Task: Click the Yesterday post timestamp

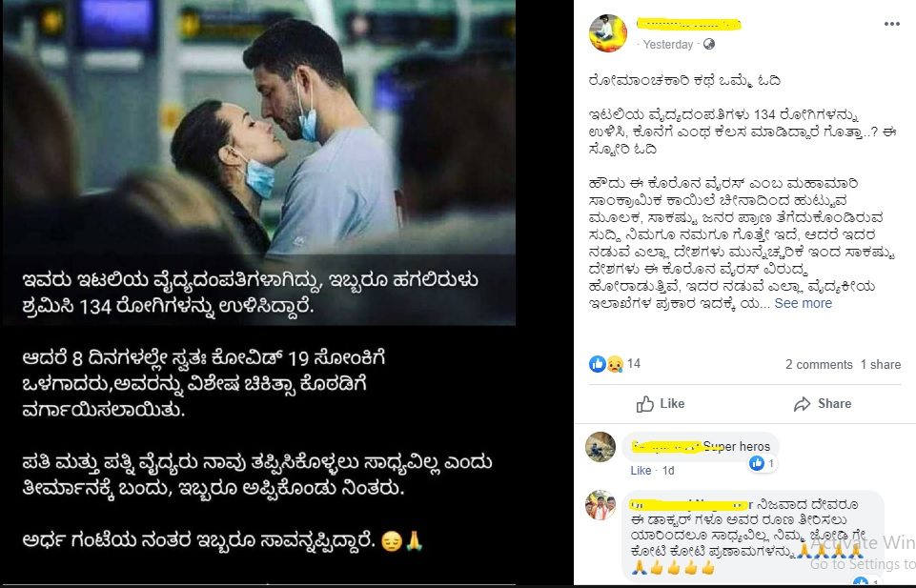Action: (x=668, y=45)
